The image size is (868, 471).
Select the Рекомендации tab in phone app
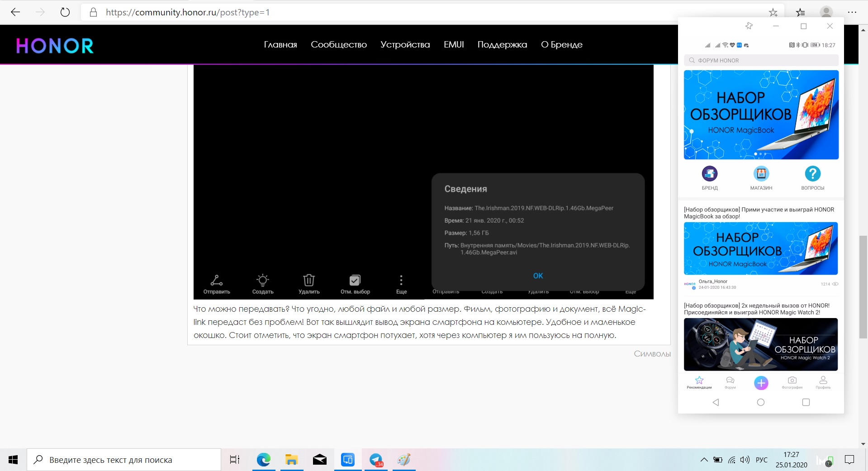coord(699,383)
